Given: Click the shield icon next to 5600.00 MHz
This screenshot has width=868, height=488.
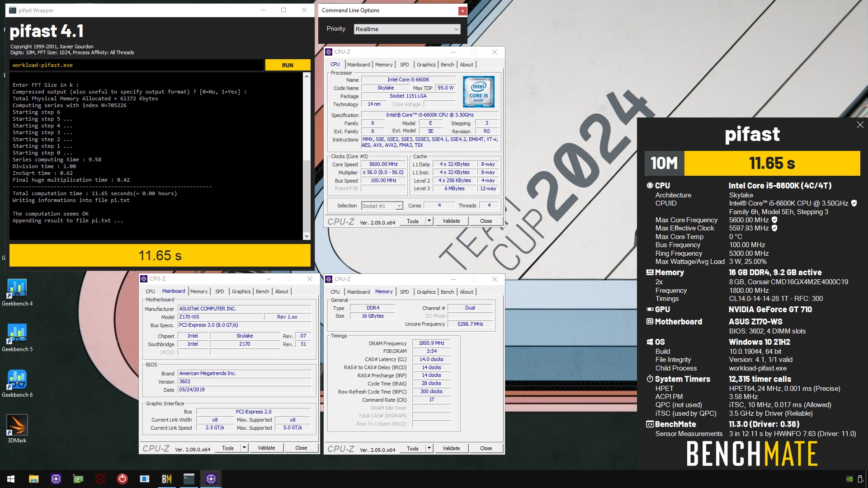Looking at the screenshot, I should [774, 220].
